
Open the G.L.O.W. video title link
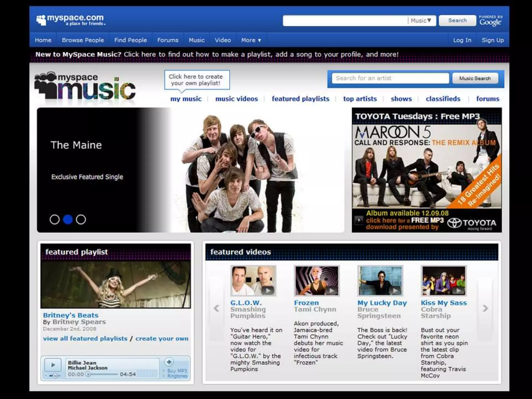pos(246,303)
